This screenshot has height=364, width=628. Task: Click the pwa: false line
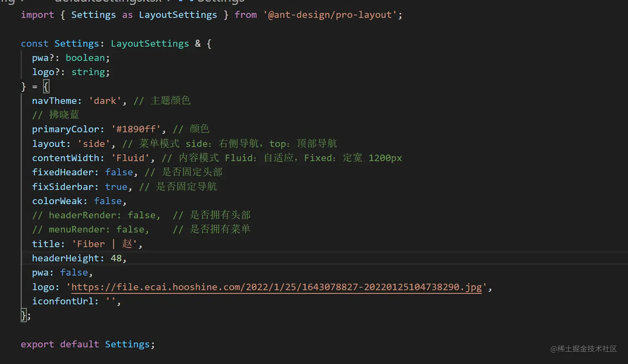click(62, 273)
